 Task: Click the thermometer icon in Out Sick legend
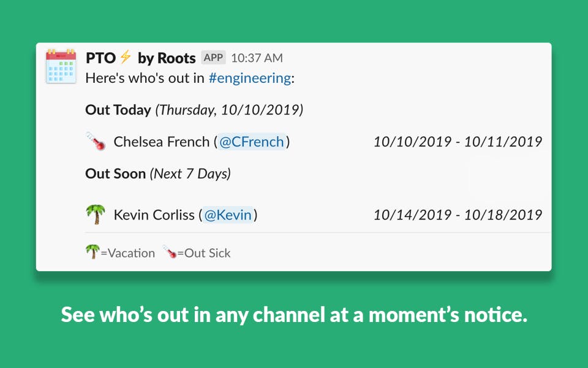click(170, 252)
